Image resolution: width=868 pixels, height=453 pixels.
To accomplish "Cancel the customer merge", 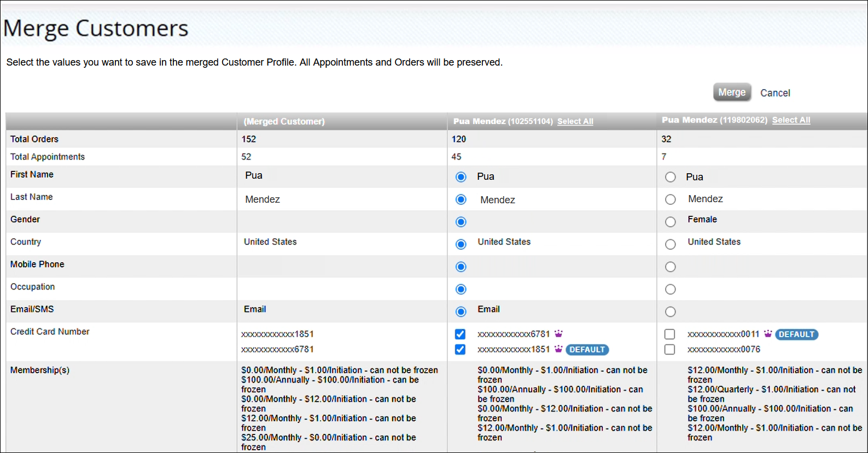I will [x=775, y=93].
